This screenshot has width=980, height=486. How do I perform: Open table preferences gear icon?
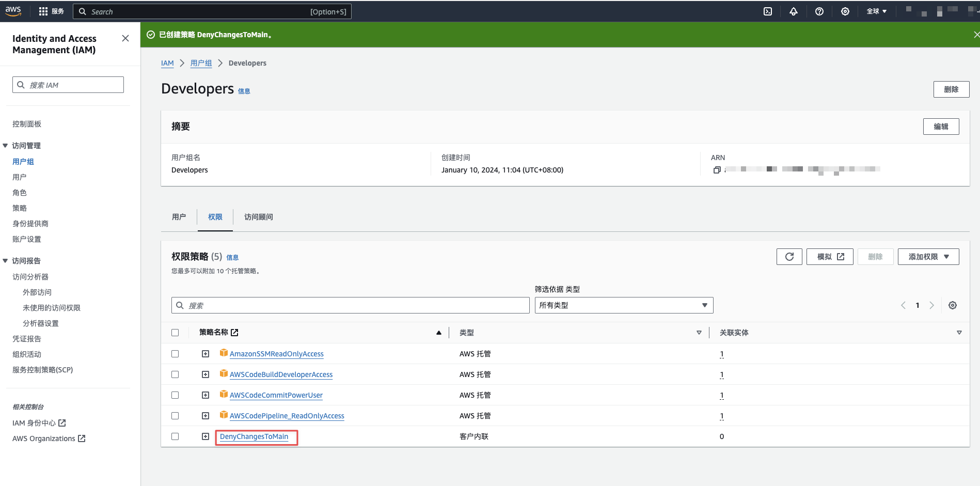coord(953,305)
